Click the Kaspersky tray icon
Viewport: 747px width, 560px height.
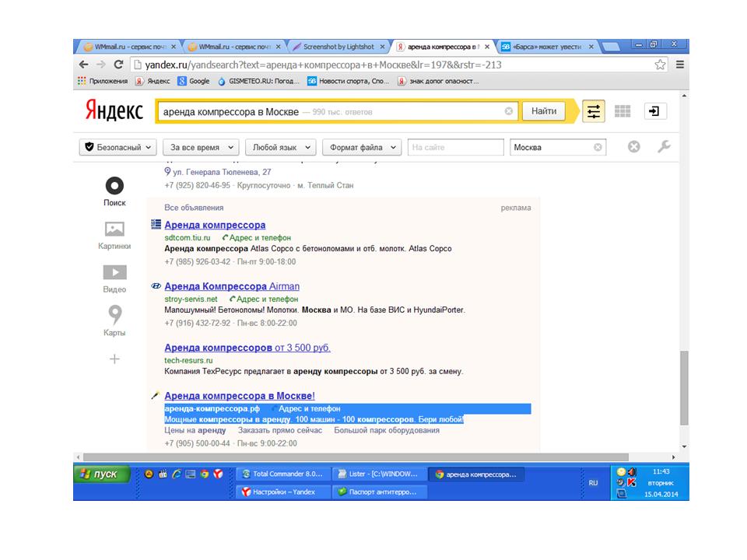632,482
